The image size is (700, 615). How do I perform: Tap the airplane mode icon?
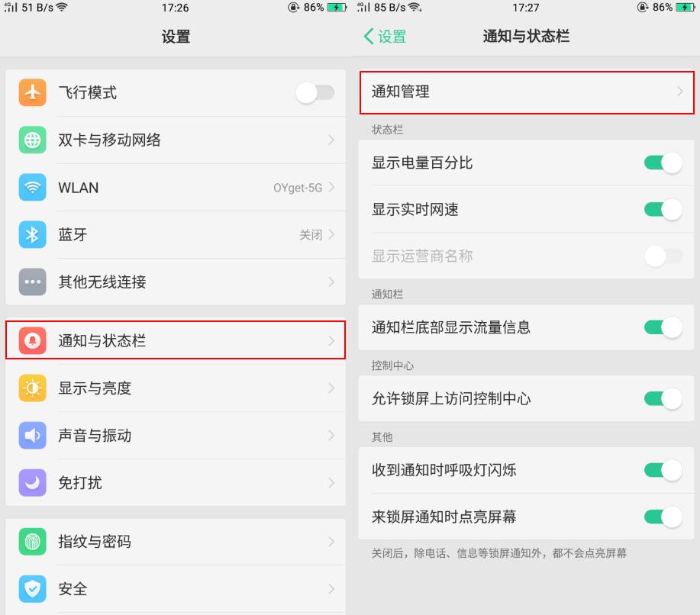[32, 93]
